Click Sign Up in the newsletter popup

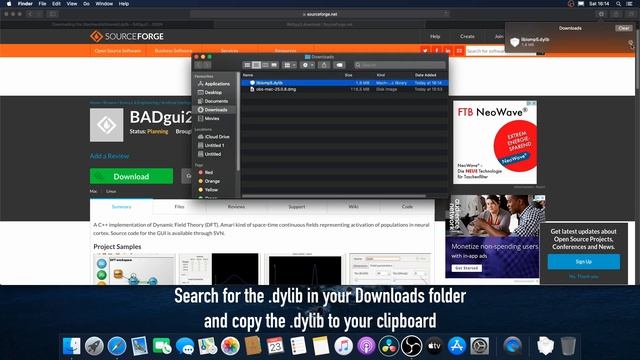coord(584,262)
